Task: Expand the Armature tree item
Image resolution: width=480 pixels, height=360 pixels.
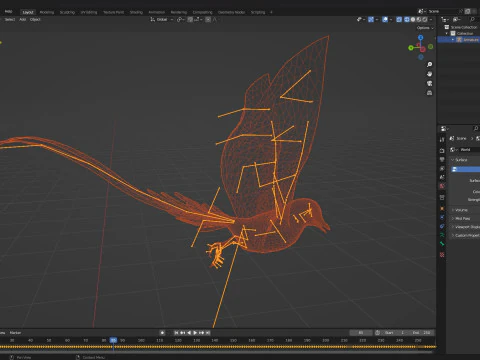Action: coord(453,40)
